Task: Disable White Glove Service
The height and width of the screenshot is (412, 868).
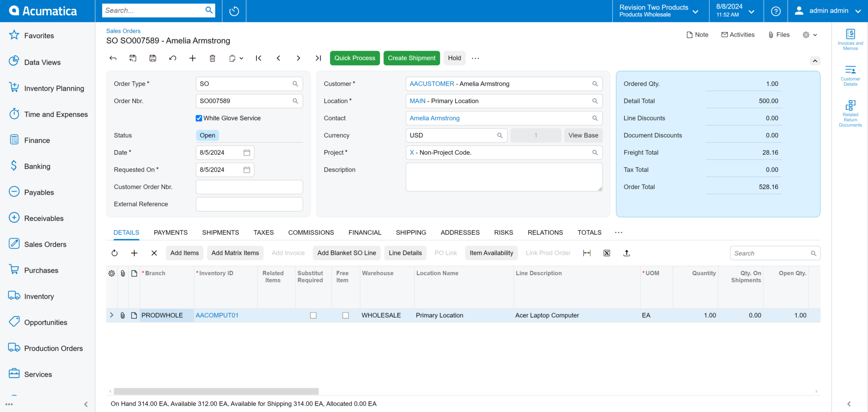Action: (199, 118)
